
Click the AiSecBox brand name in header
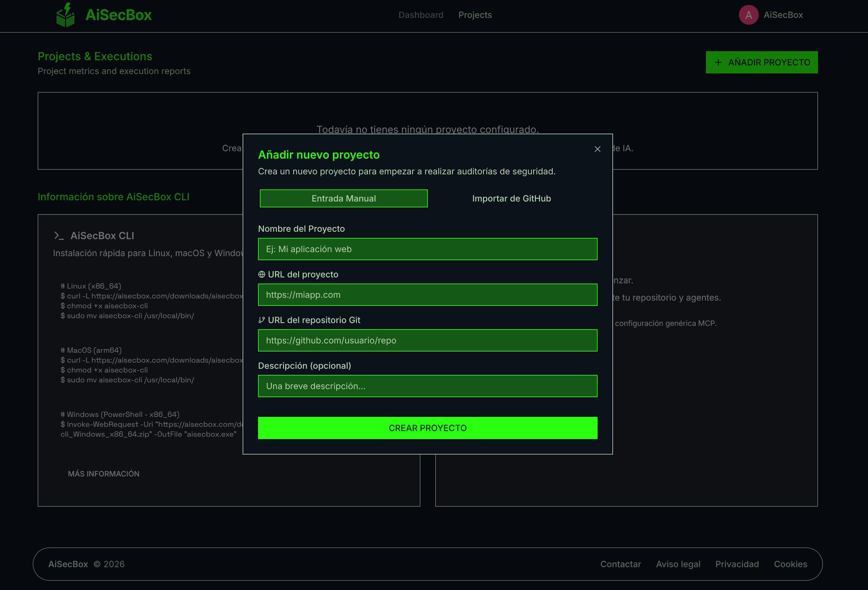pos(119,15)
